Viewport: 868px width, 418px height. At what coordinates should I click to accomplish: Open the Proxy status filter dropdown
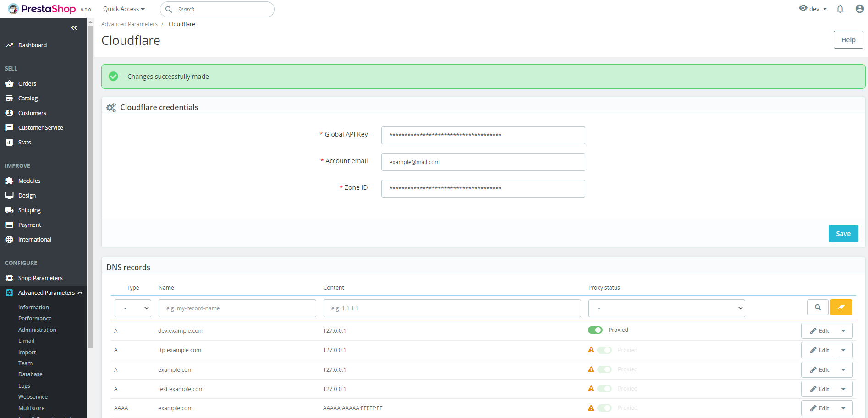pyautogui.click(x=667, y=308)
